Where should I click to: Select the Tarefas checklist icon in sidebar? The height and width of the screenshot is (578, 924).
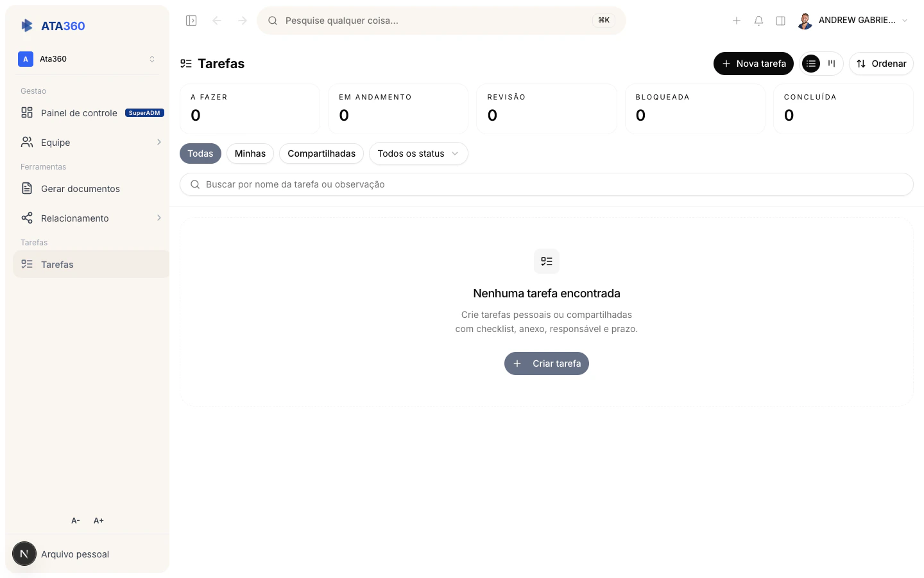click(x=26, y=264)
